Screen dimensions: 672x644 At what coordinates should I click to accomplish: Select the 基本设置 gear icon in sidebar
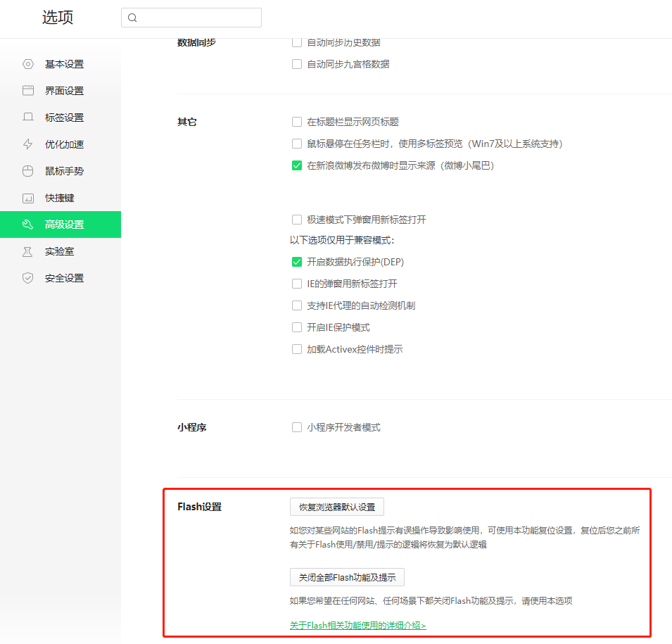point(27,63)
